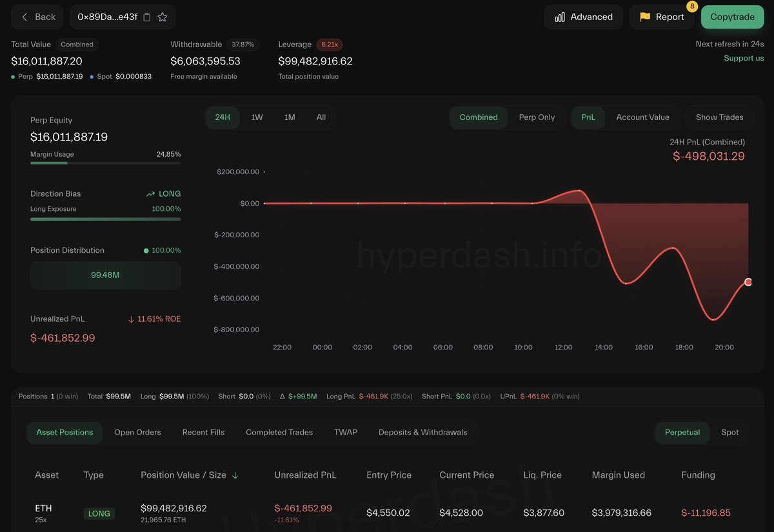Toggle Show Trades on chart
Viewport: 774px width, 532px height.
[x=720, y=117]
